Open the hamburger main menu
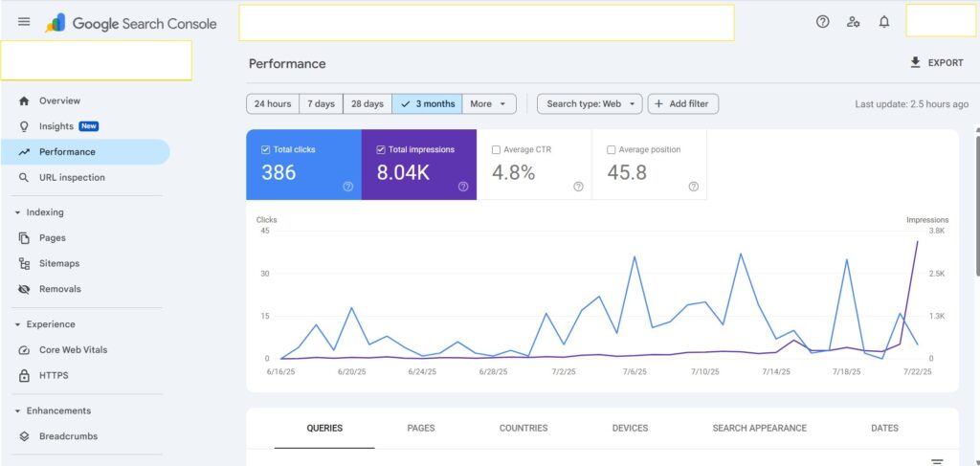The width and height of the screenshot is (980, 466). click(x=24, y=22)
